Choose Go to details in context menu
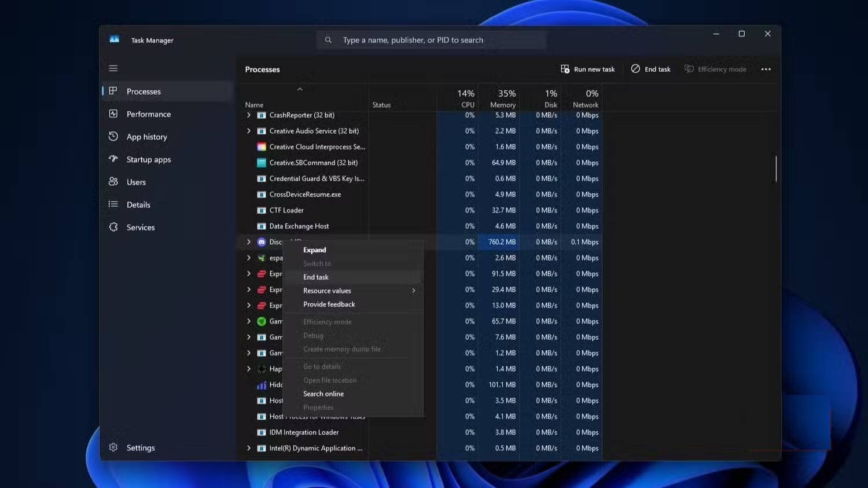The height and width of the screenshot is (488, 868). coord(353,366)
